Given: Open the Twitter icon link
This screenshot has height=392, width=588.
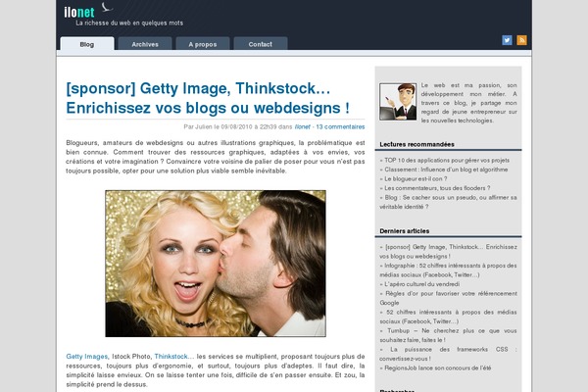Looking at the screenshot, I should pos(507,40).
